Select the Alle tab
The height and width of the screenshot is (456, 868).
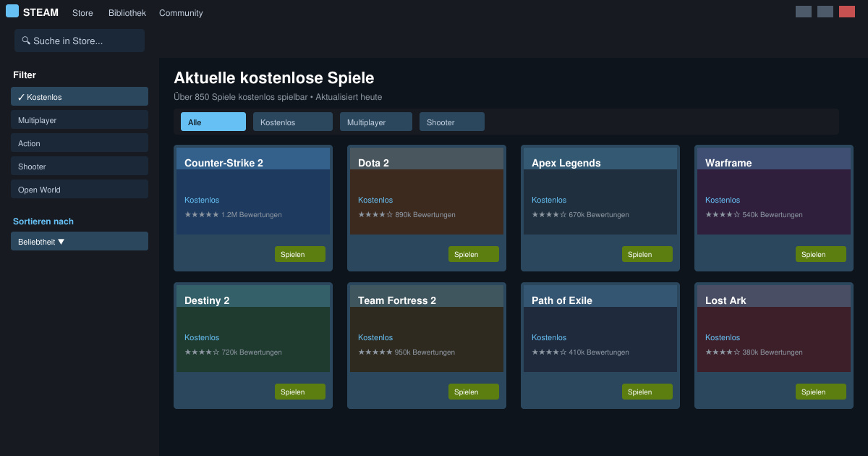point(213,122)
